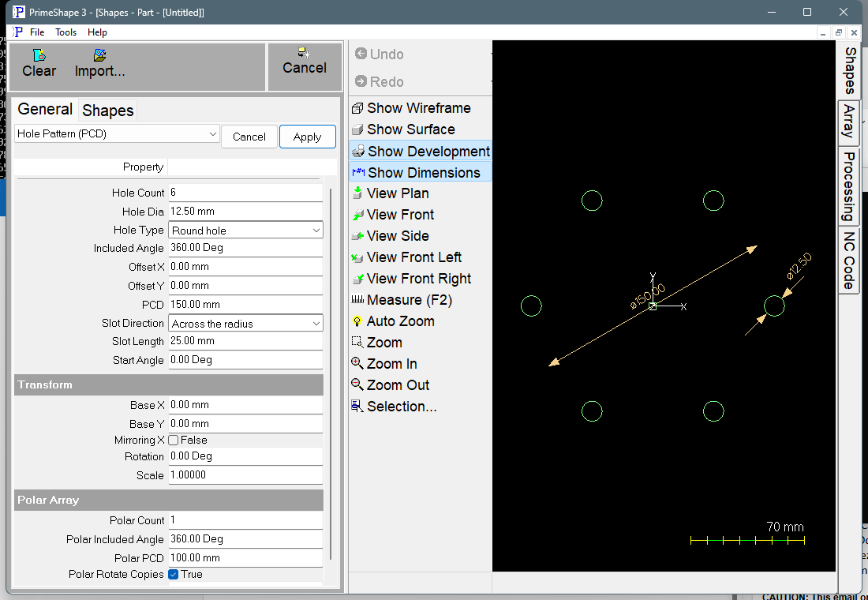Open the File menu

click(x=37, y=32)
